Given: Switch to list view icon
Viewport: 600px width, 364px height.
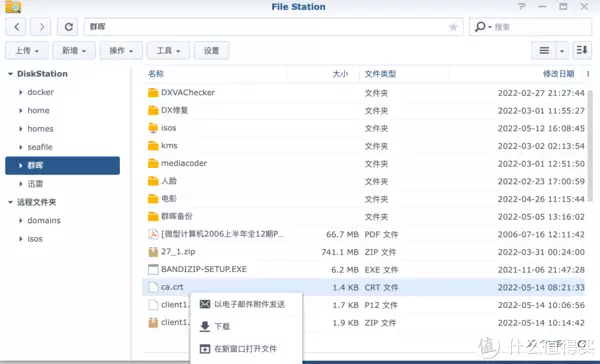Looking at the screenshot, I should pyautogui.click(x=544, y=50).
